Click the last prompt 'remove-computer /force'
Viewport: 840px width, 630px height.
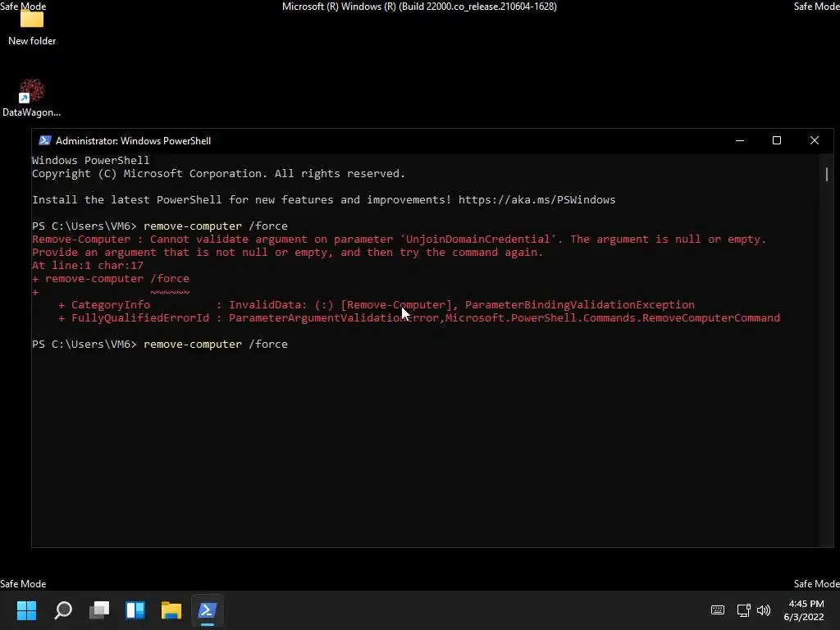click(216, 344)
